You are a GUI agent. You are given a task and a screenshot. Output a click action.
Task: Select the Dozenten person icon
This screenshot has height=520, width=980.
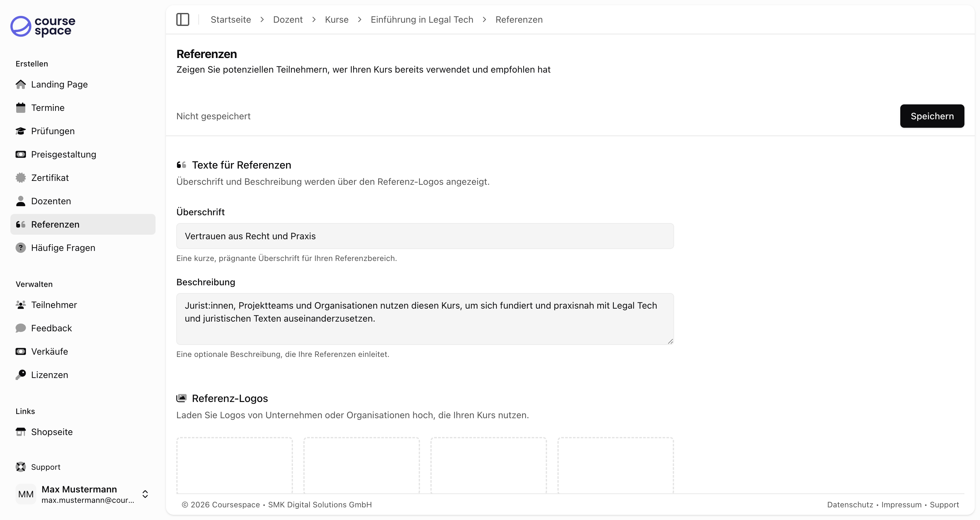(x=20, y=201)
